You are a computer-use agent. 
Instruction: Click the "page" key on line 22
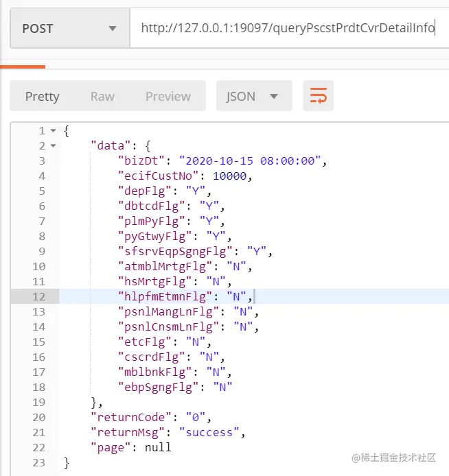pyautogui.click(x=111, y=448)
